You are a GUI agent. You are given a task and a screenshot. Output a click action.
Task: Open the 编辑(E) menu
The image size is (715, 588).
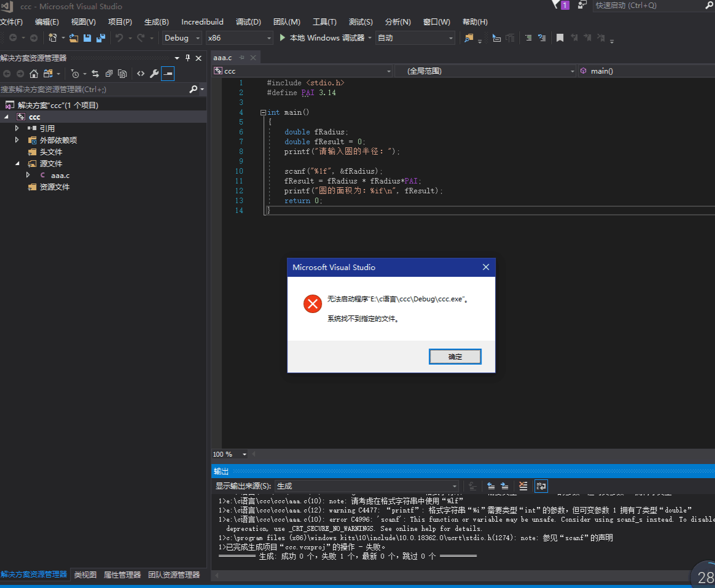47,22
